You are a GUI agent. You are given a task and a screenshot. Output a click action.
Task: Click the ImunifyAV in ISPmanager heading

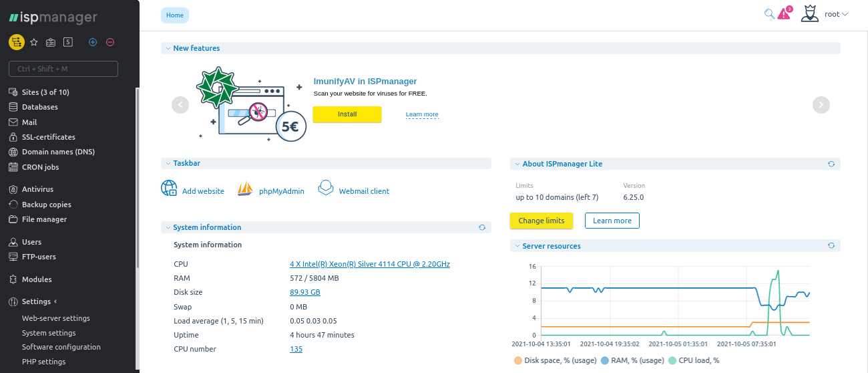[365, 82]
